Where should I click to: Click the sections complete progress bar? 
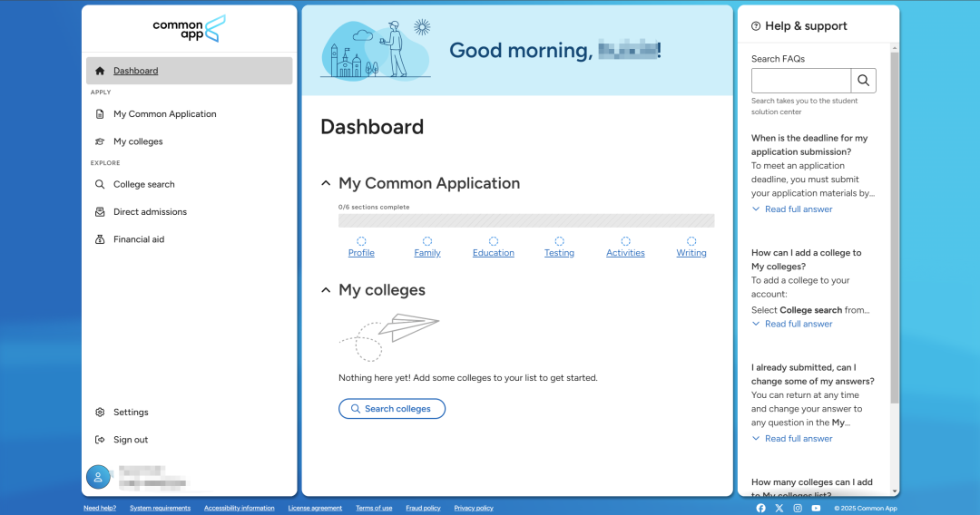click(x=526, y=220)
